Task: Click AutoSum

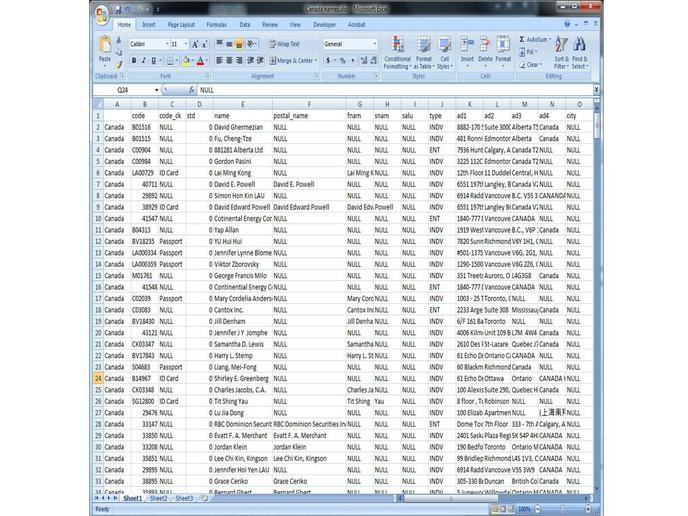Action: [x=535, y=39]
